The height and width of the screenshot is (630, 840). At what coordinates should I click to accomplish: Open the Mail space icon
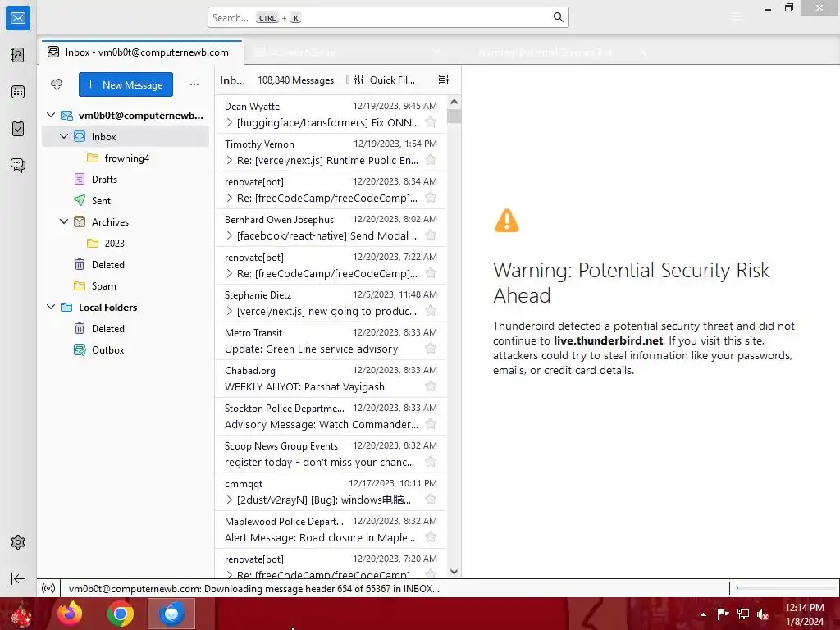coord(18,18)
